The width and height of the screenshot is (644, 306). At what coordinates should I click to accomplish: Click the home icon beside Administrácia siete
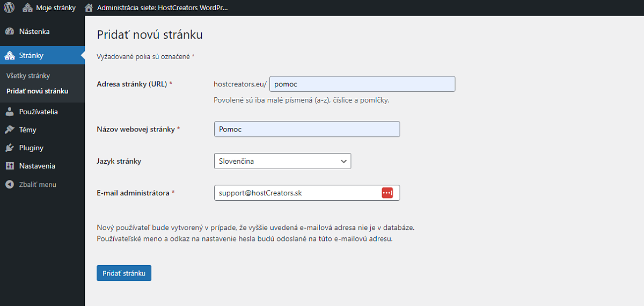pos(90,8)
